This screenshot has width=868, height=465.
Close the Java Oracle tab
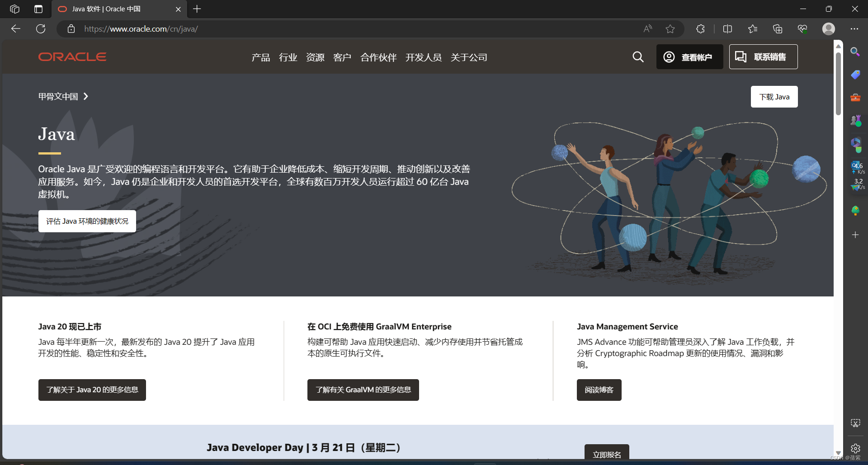click(178, 9)
